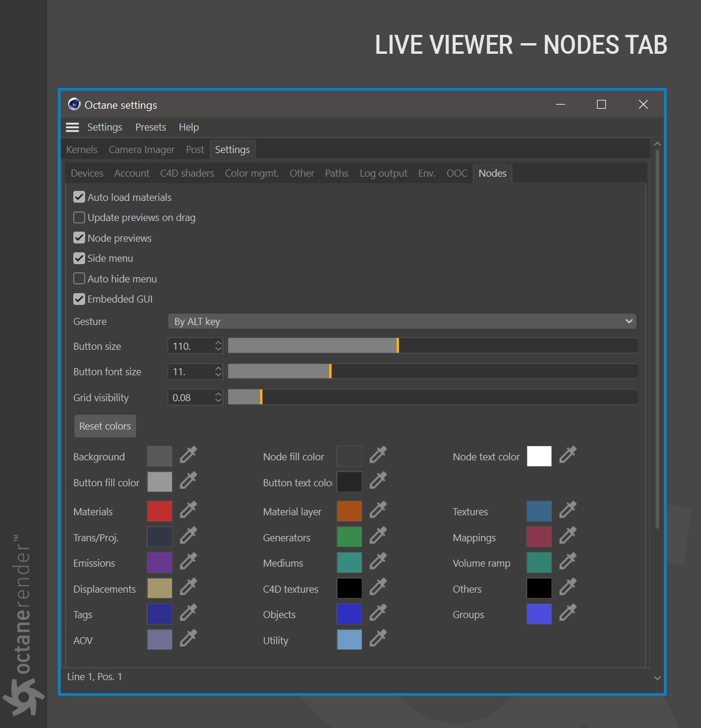Screen dimensions: 701x728
Task: Click the Grid visibility value field
Action: point(190,398)
